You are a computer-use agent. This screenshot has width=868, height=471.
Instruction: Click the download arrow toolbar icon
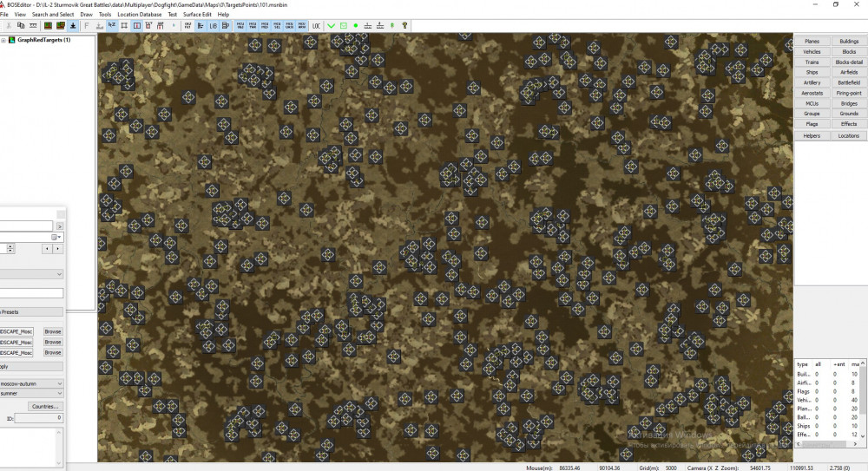tap(73, 26)
